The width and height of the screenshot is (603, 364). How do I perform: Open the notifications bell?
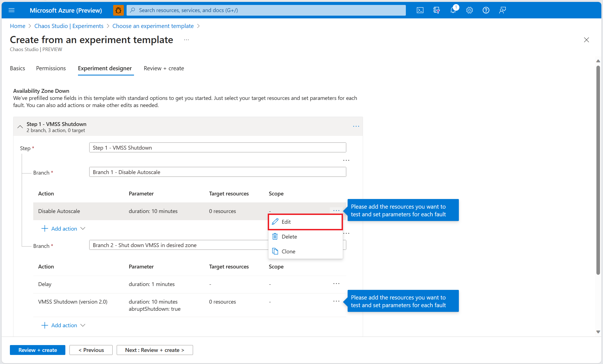(453, 10)
